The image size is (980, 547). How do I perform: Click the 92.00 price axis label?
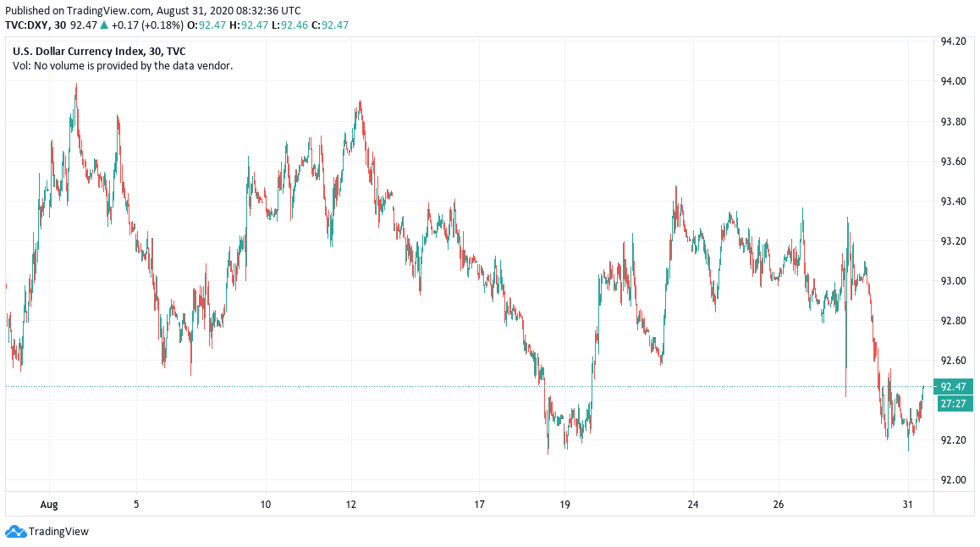pyautogui.click(x=954, y=480)
